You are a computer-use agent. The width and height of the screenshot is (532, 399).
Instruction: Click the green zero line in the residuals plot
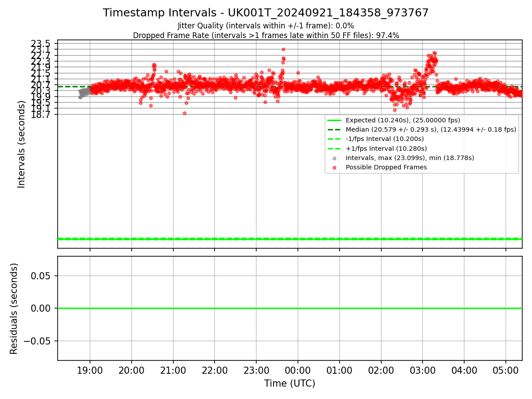[289, 308]
